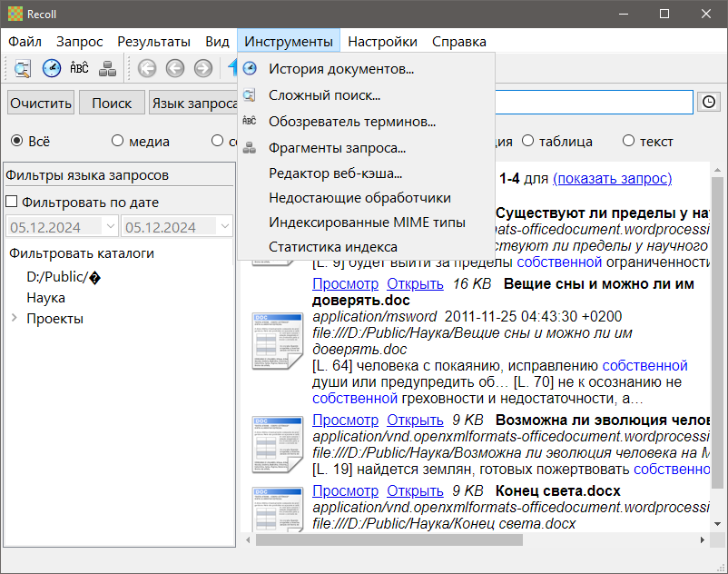Choose Индексированные MIME типы menu entry
The height and width of the screenshot is (574, 728).
(366, 223)
